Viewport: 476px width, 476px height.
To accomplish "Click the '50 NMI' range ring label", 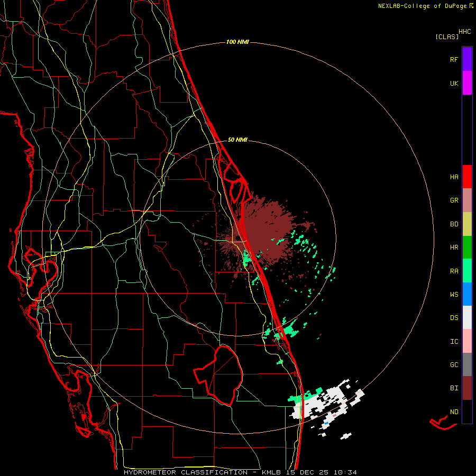I will tap(237, 140).
